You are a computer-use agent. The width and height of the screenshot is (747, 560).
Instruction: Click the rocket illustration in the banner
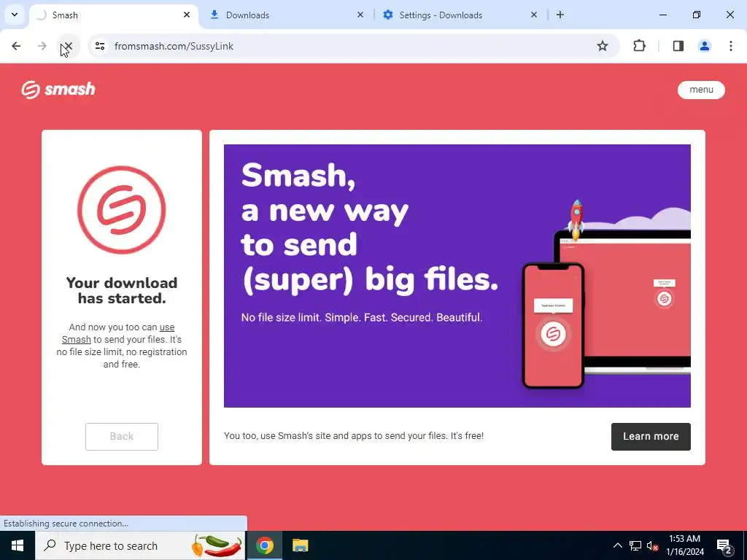tap(576, 219)
